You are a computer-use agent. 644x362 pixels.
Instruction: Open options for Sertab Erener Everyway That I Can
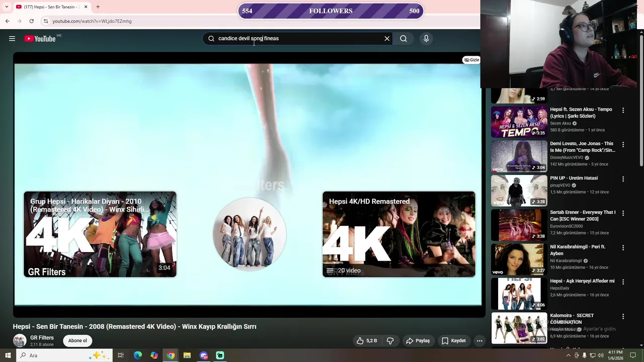(x=623, y=213)
